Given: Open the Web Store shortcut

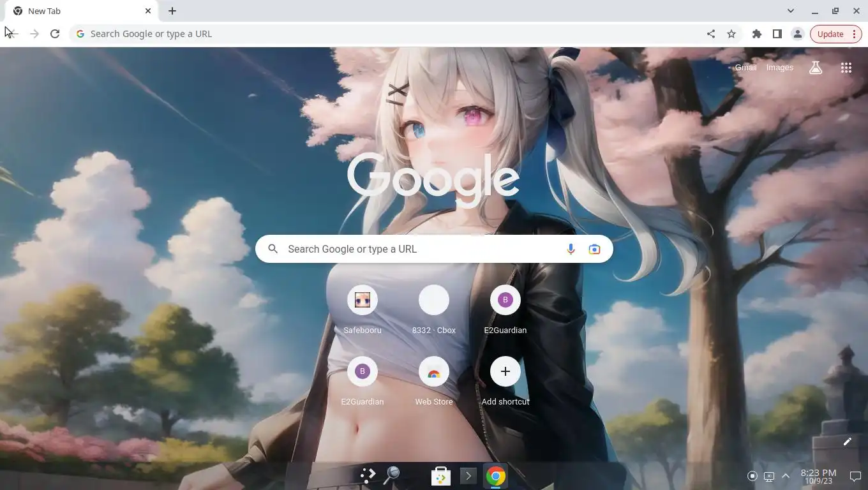Looking at the screenshot, I should click(434, 381).
